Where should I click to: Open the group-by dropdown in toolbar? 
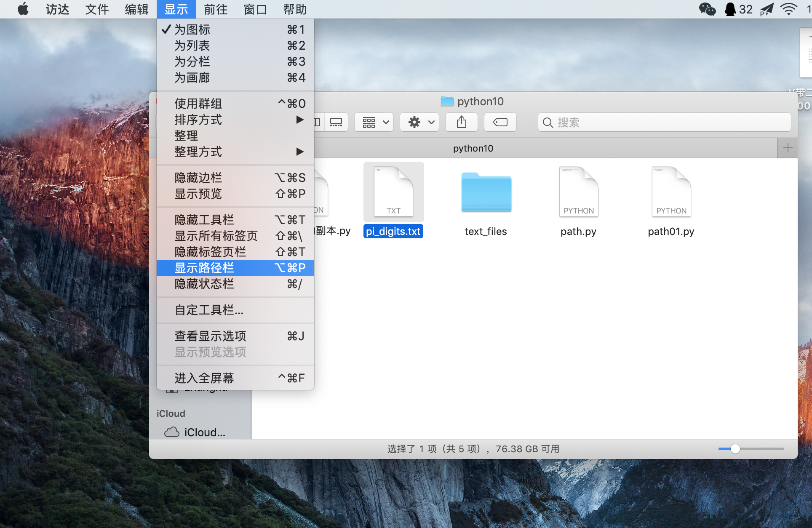coord(374,123)
